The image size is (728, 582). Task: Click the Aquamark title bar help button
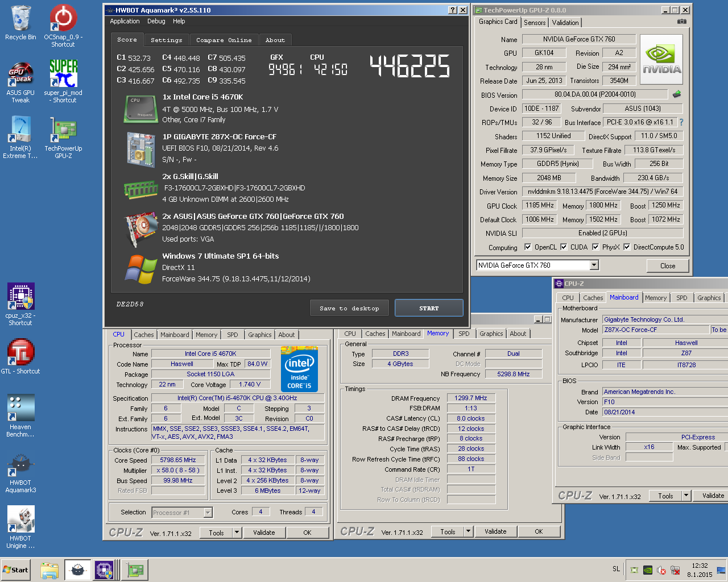click(453, 10)
